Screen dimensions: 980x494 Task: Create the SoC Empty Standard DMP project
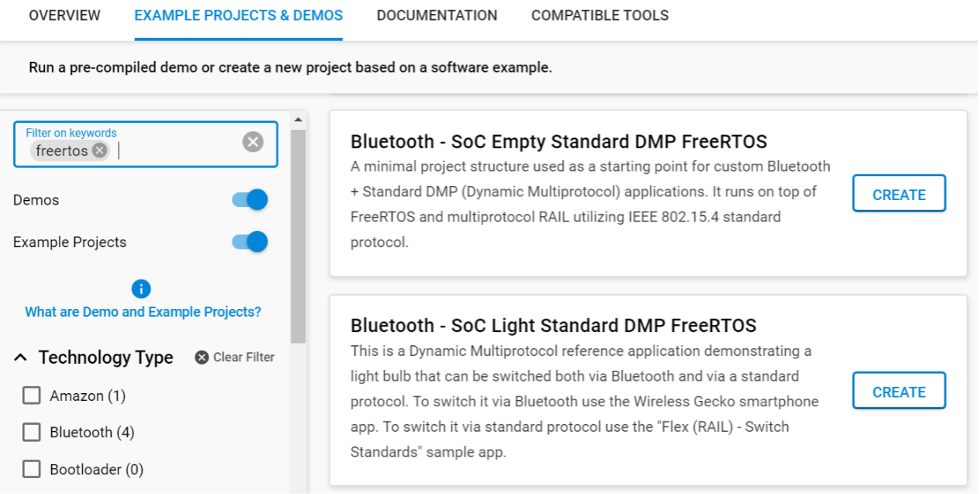point(899,194)
